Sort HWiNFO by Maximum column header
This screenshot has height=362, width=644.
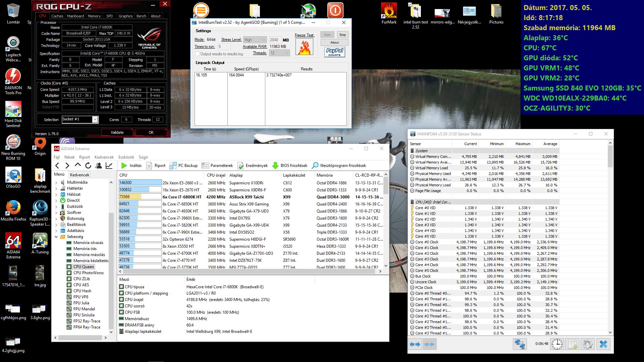(519, 144)
